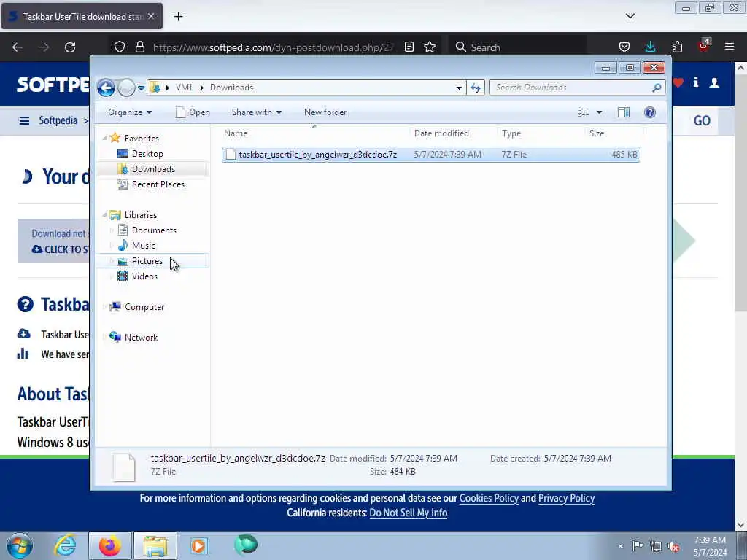The width and height of the screenshot is (747, 560).
Task: Open address bar previous locations dropdown
Action: 459,87
